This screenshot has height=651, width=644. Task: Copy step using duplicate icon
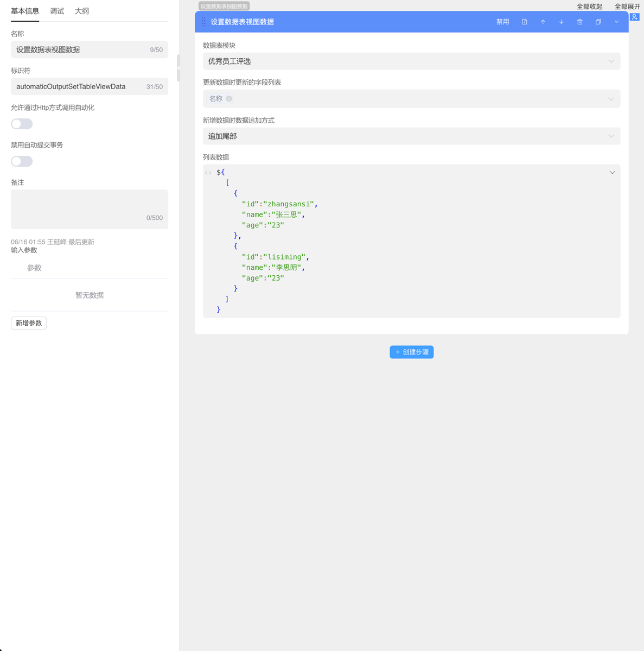[598, 22]
